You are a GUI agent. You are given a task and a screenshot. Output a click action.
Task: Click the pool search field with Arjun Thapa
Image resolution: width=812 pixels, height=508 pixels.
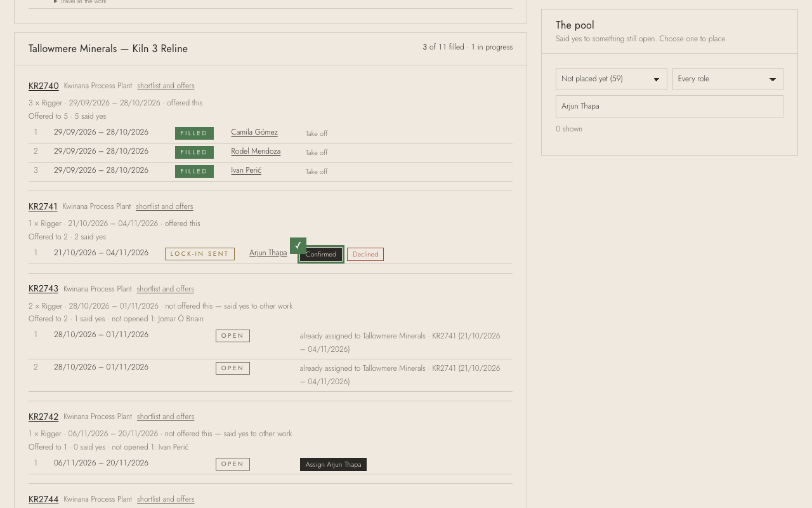pos(669,106)
